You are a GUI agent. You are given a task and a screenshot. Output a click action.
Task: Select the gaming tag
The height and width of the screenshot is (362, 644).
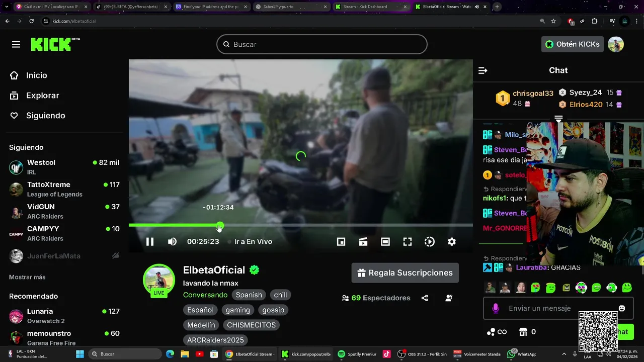point(238,310)
